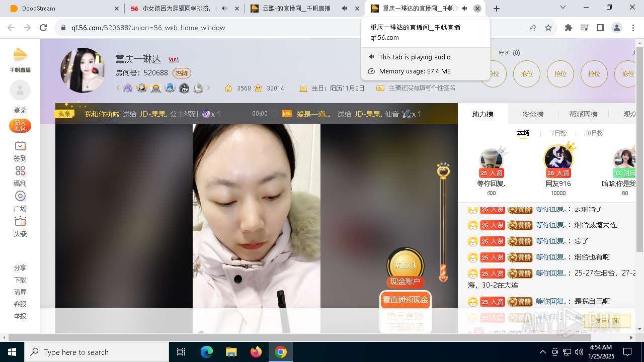The image size is (644, 362).
Task: Click the 现金账户 label
Action: pos(405,282)
